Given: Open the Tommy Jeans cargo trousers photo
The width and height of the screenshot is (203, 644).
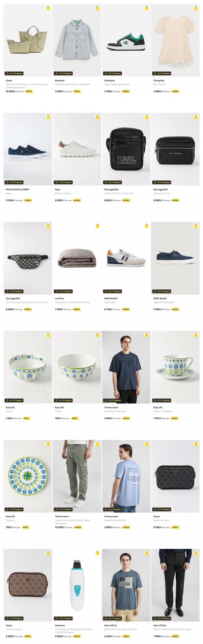Looking at the screenshot, I should (x=77, y=476).
